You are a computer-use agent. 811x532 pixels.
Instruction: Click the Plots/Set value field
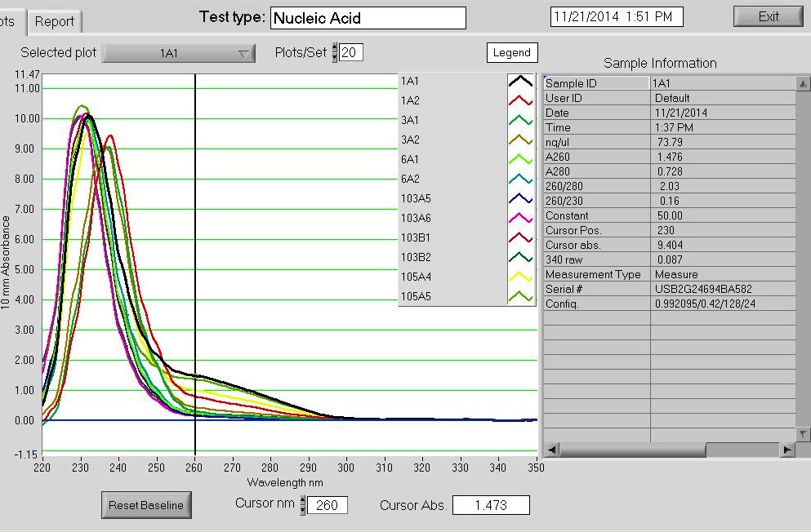pos(351,53)
